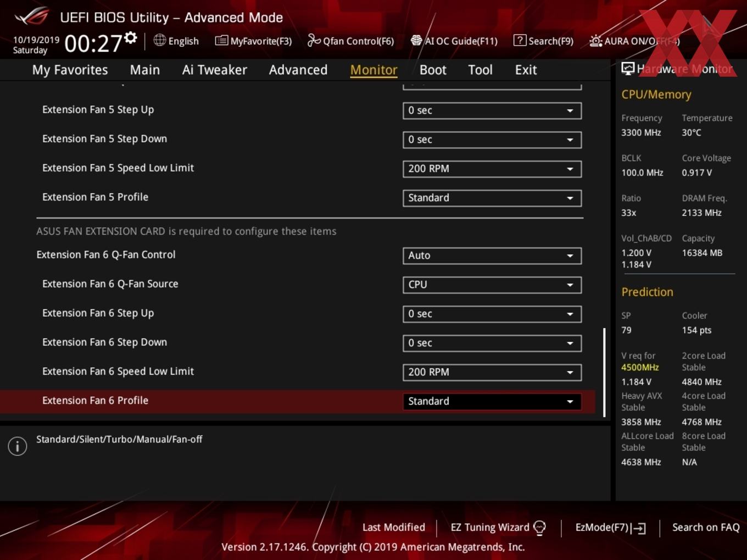The image size is (747, 560).
Task: Open the My Favorites tab
Action: (x=70, y=70)
